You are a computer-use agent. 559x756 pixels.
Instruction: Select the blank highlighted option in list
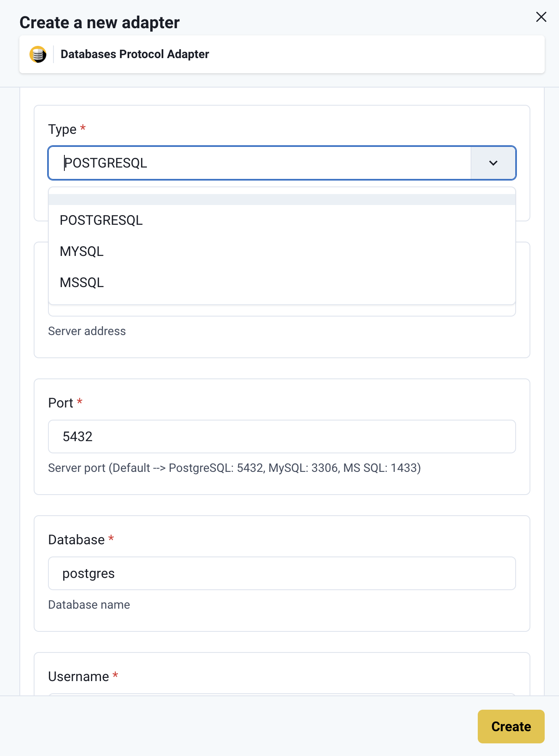click(x=282, y=200)
